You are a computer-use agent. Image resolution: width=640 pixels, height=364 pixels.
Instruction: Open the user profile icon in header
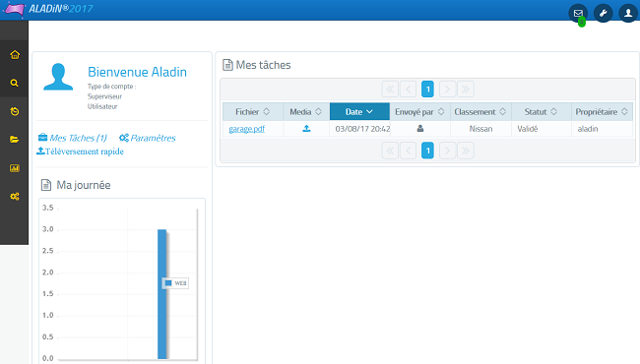click(628, 14)
